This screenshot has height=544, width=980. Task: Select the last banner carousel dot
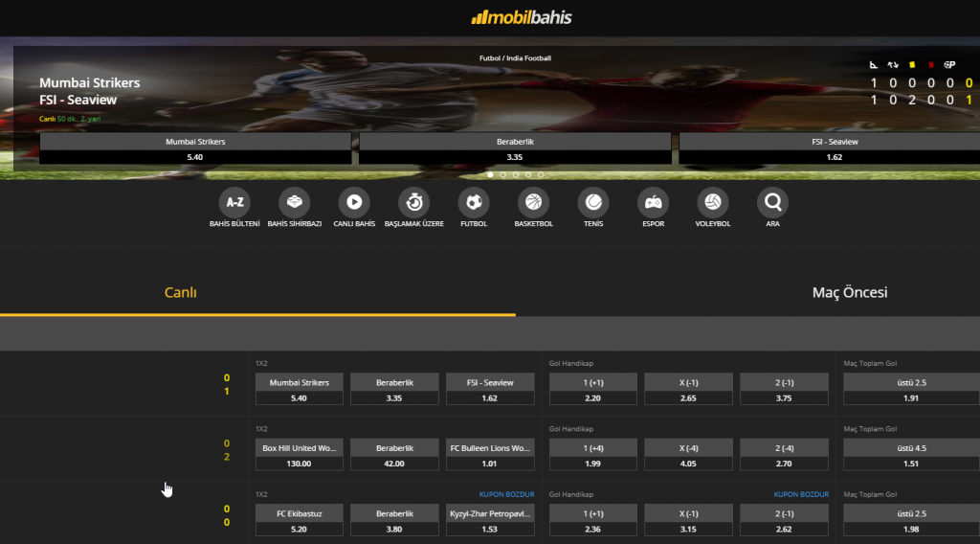pos(541,175)
